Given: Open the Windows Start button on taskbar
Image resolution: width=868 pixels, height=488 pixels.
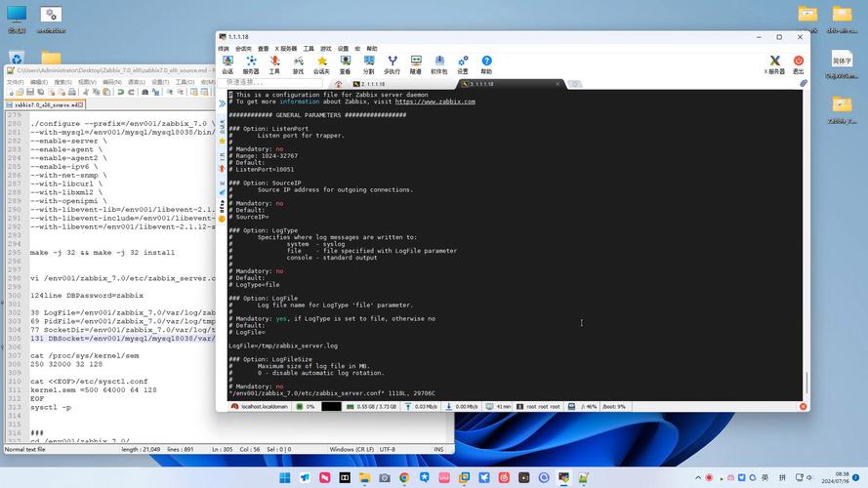Looking at the screenshot, I should click(x=285, y=477).
